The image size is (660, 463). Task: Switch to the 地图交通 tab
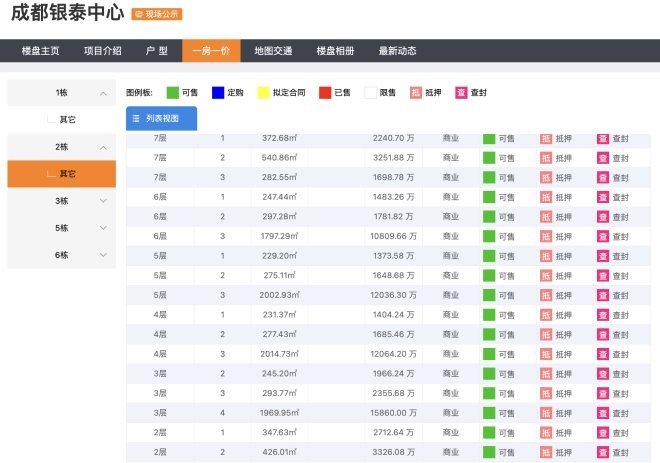[x=273, y=51]
